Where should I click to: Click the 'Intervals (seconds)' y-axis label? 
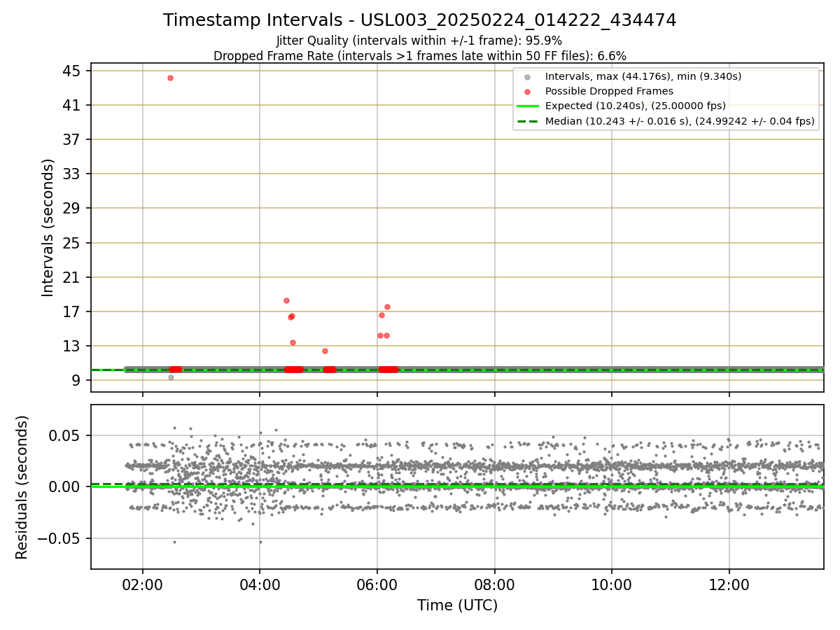[48, 227]
